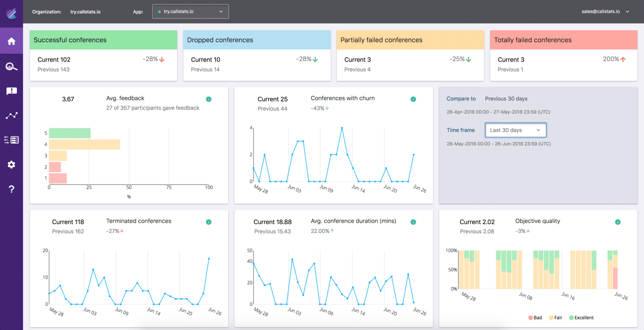Click green down arrow in Partially failed conferences
The width and height of the screenshot is (644, 330).
[469, 59]
